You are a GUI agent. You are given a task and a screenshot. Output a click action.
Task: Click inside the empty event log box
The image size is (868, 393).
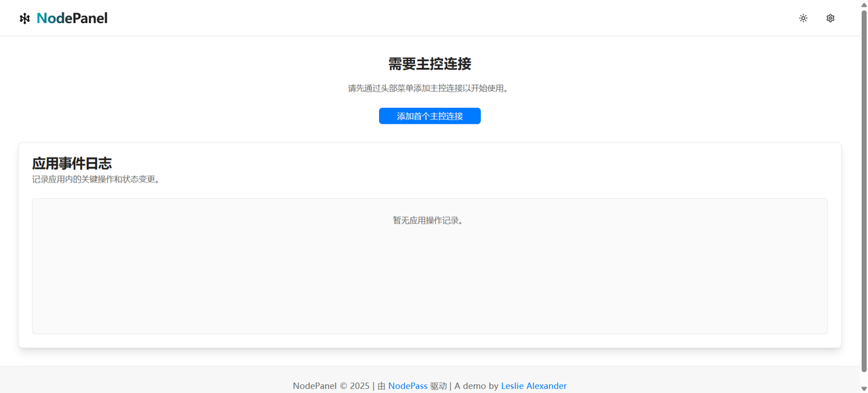(430, 278)
